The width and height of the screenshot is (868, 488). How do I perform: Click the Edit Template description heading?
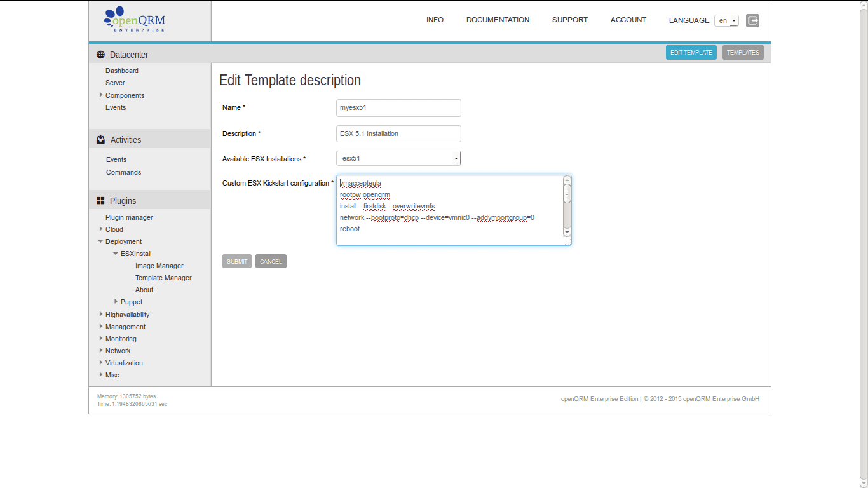coord(290,80)
